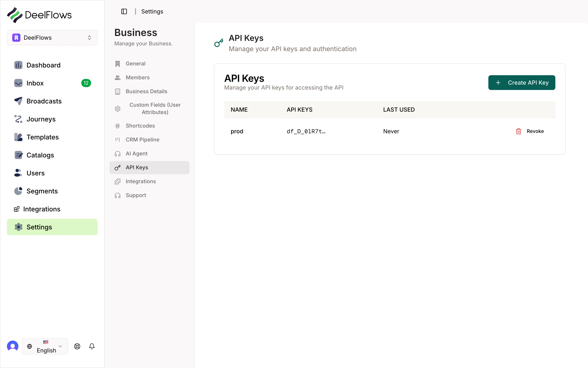Click the NAME column header

(x=239, y=110)
